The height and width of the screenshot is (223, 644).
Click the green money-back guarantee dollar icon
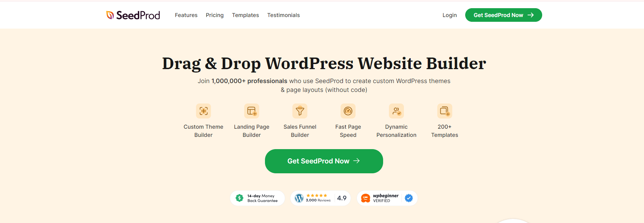(x=239, y=198)
